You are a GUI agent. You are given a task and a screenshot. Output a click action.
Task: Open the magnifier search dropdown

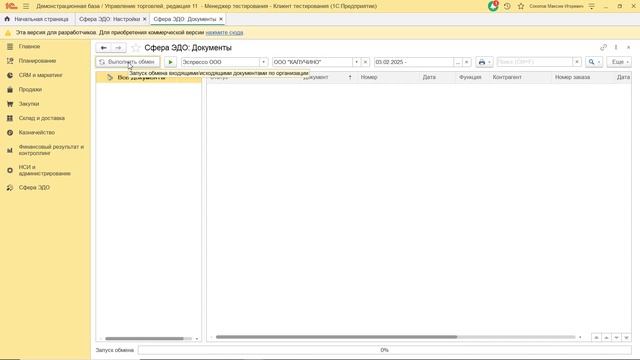point(594,62)
